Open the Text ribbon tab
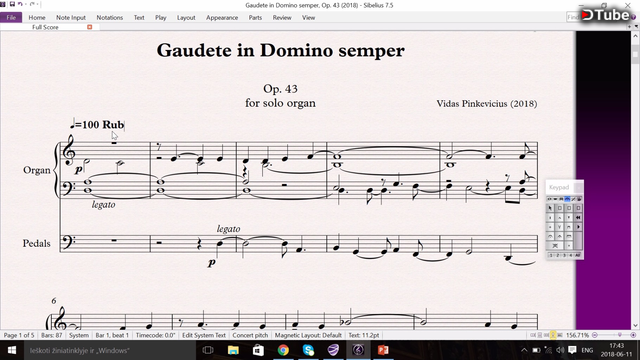 (x=139, y=18)
